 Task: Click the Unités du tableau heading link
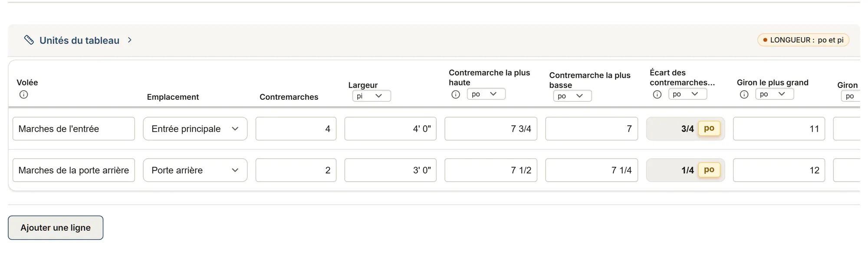[79, 40]
